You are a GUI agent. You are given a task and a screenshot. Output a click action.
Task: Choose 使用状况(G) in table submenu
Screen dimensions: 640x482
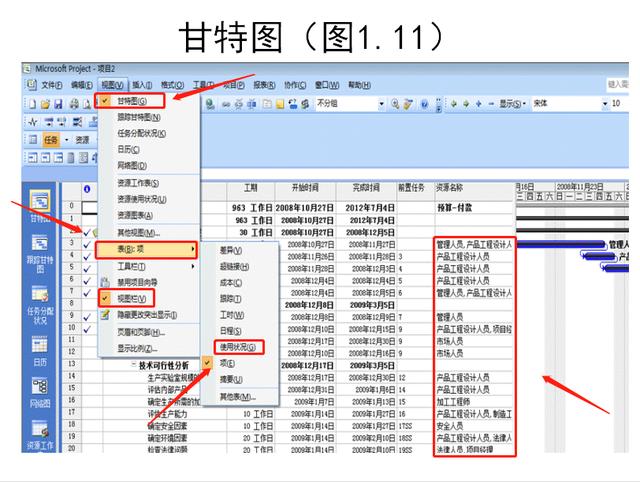(239, 347)
